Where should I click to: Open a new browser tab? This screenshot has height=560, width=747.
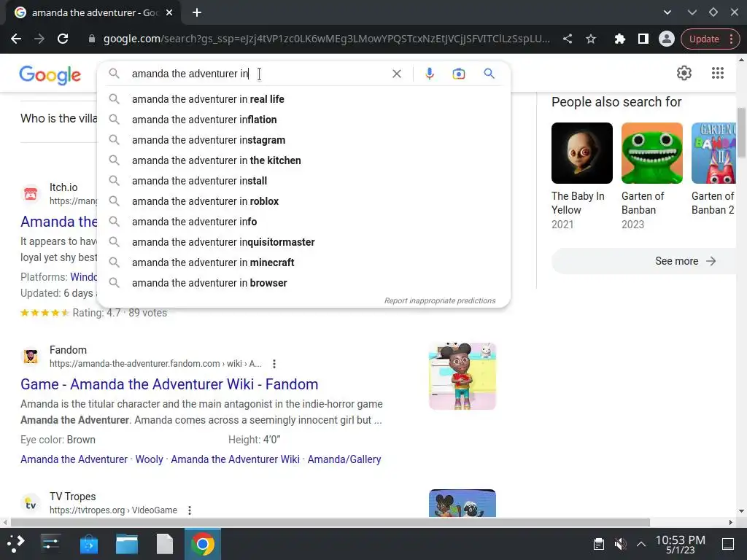click(197, 13)
